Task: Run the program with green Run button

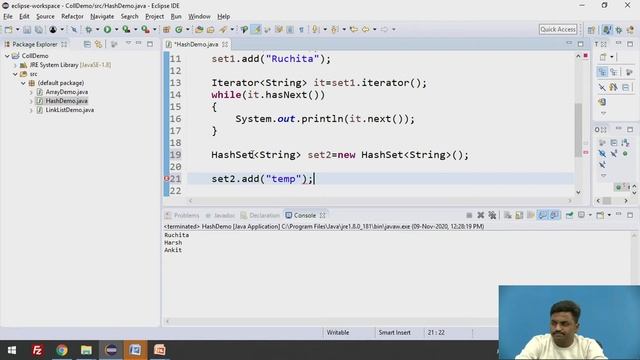Action: point(107,29)
